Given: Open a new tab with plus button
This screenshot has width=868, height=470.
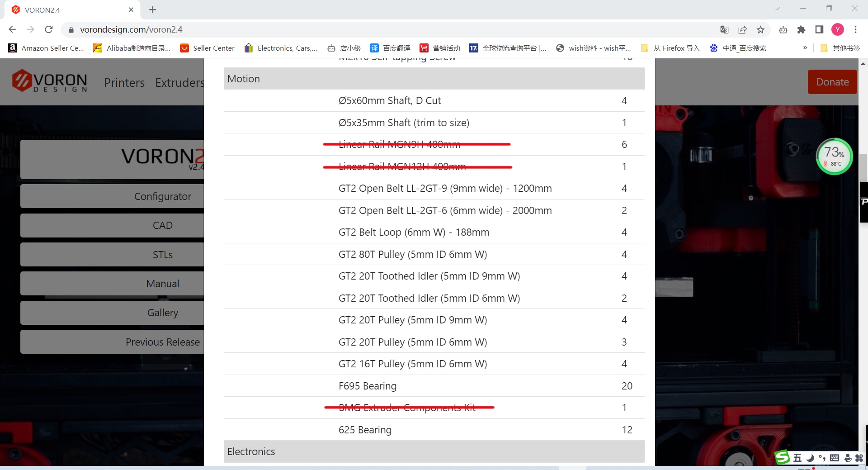Looking at the screenshot, I should pyautogui.click(x=152, y=9).
